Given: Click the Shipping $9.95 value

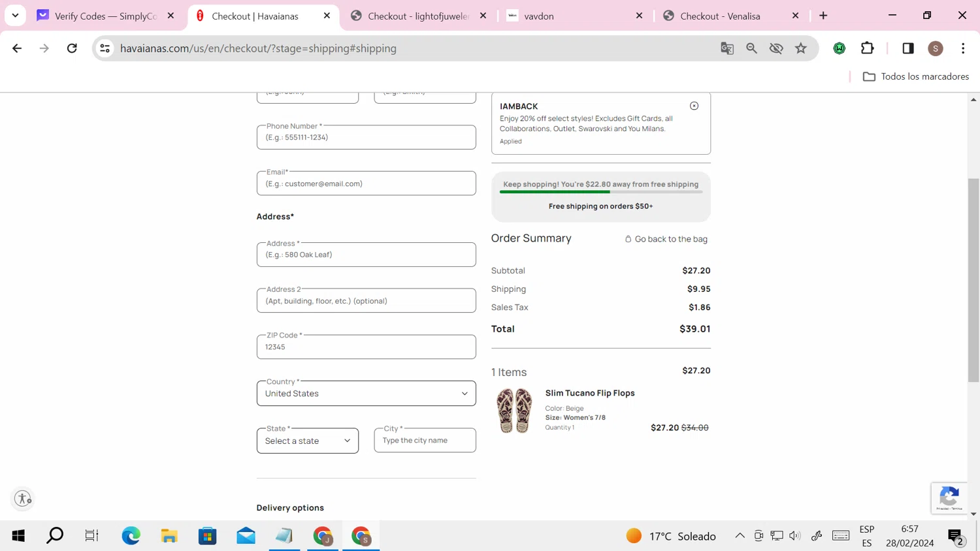Looking at the screenshot, I should pyautogui.click(x=698, y=289).
